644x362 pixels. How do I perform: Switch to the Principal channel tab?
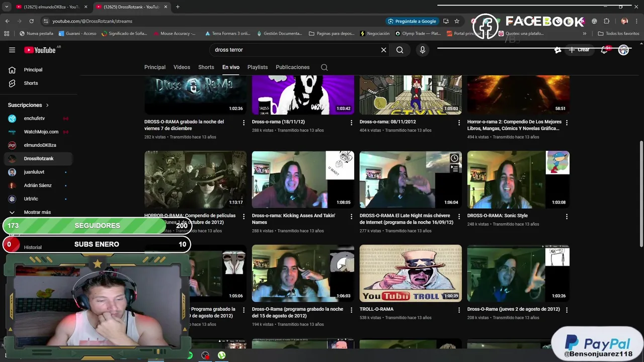(155, 67)
